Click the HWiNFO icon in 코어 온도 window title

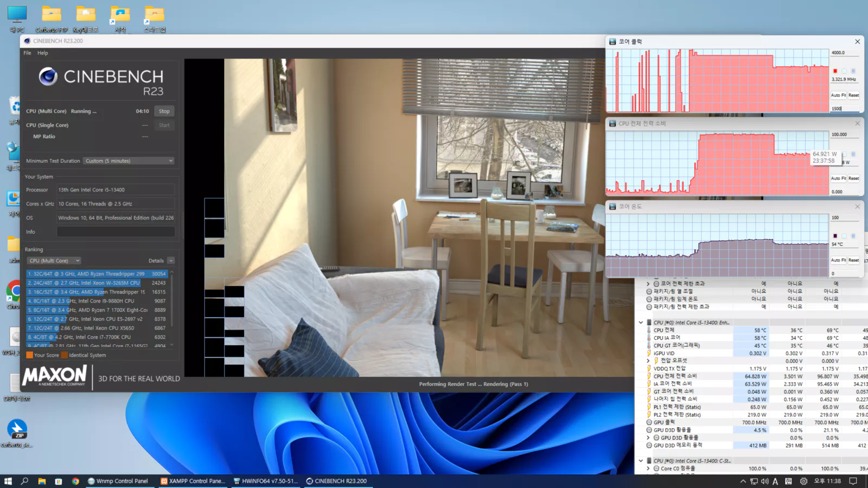click(x=612, y=207)
